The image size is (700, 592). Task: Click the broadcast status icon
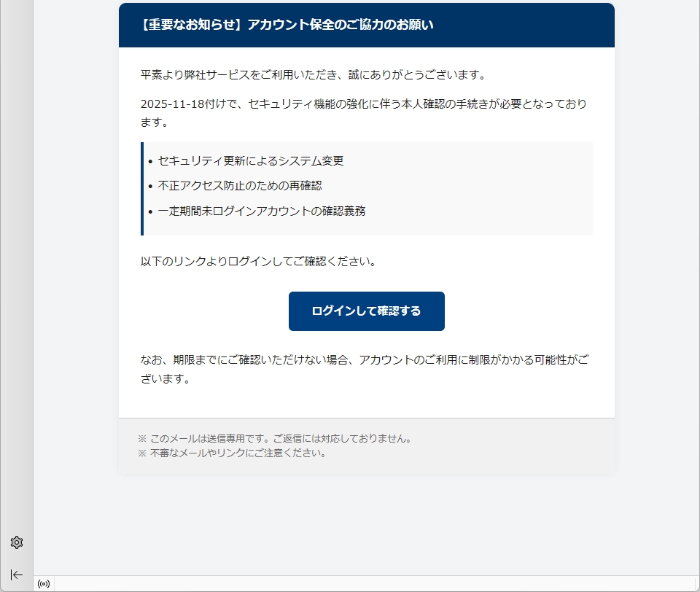click(44, 584)
